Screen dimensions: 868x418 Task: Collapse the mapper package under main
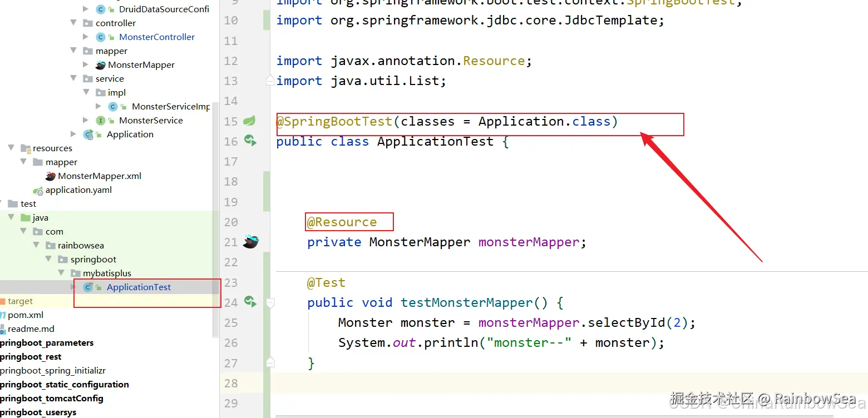pos(73,51)
